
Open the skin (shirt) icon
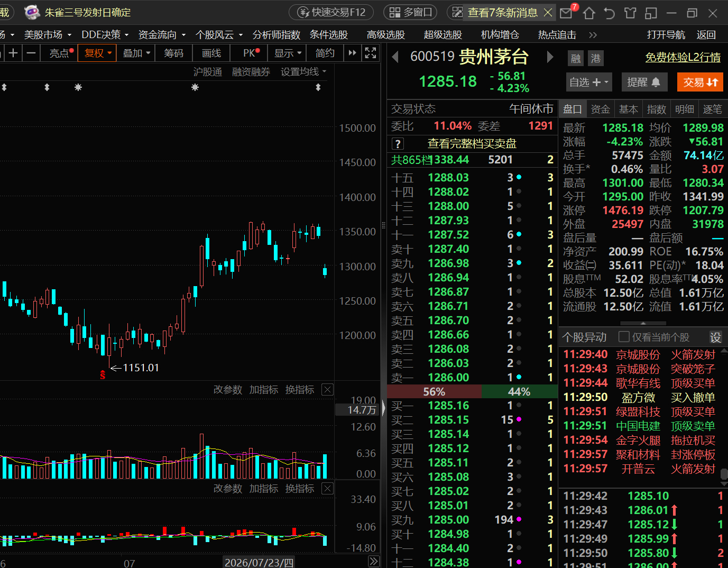630,13
